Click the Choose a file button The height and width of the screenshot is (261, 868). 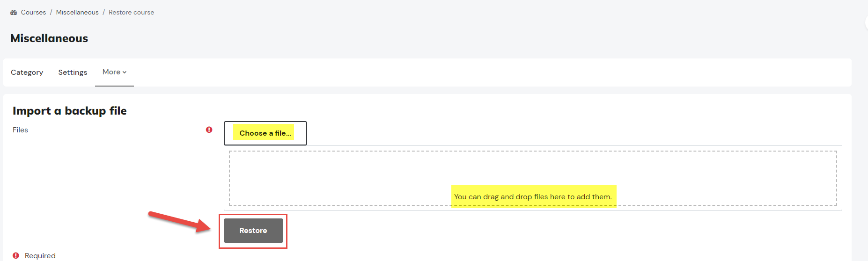pos(265,133)
